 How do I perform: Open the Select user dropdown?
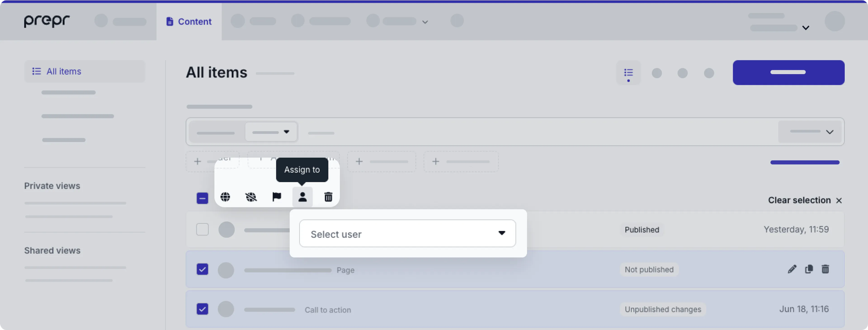pos(407,234)
